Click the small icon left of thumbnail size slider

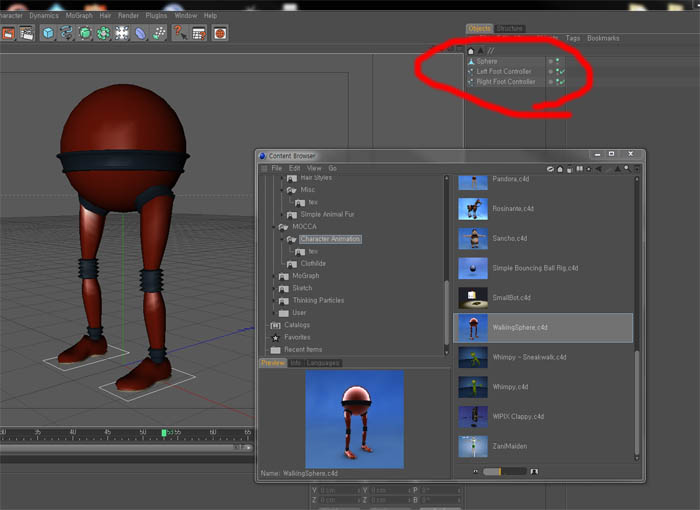(475, 472)
